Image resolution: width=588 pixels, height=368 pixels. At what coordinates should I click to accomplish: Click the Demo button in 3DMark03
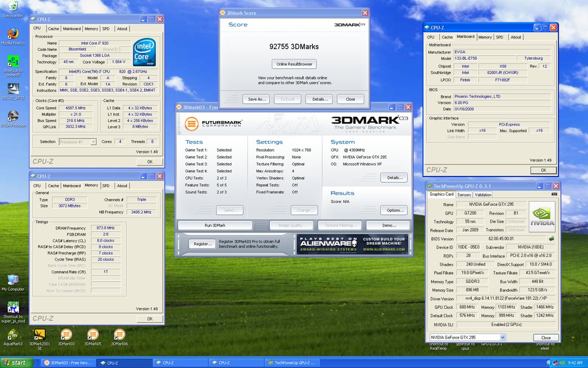[389, 225]
